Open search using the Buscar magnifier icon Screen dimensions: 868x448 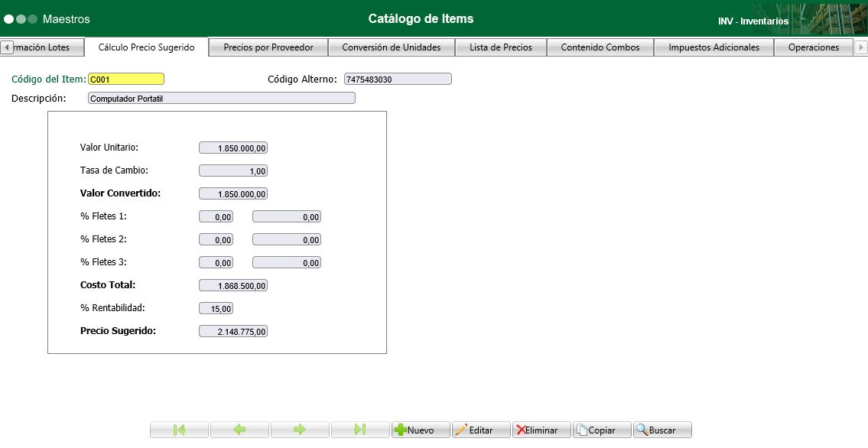[642, 429]
